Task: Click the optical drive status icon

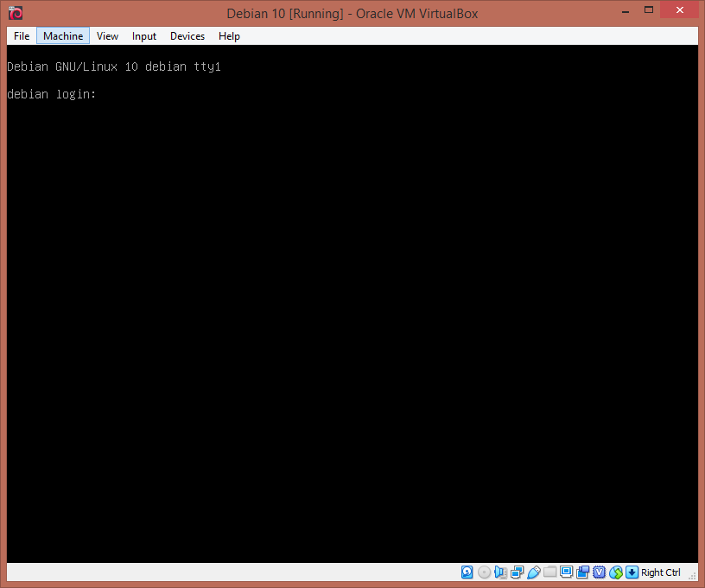Action: pos(484,572)
